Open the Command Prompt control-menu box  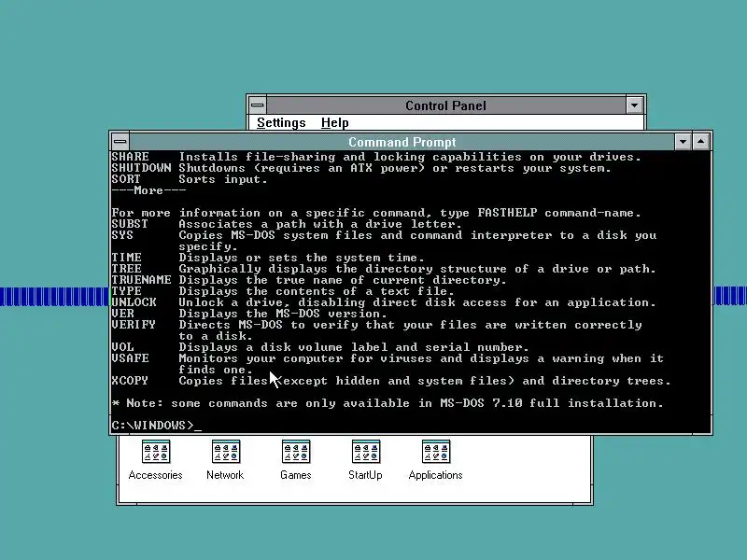coord(120,142)
